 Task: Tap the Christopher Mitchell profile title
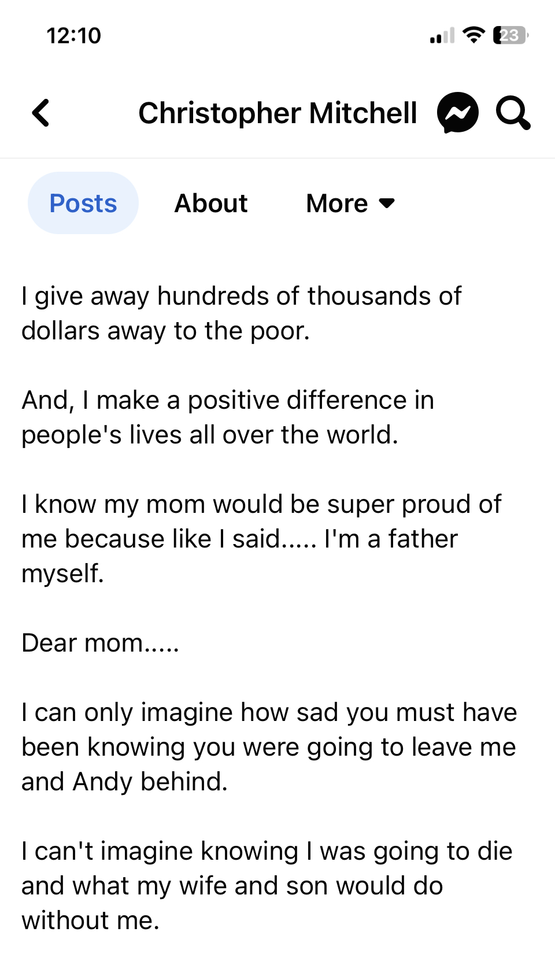coord(277,113)
